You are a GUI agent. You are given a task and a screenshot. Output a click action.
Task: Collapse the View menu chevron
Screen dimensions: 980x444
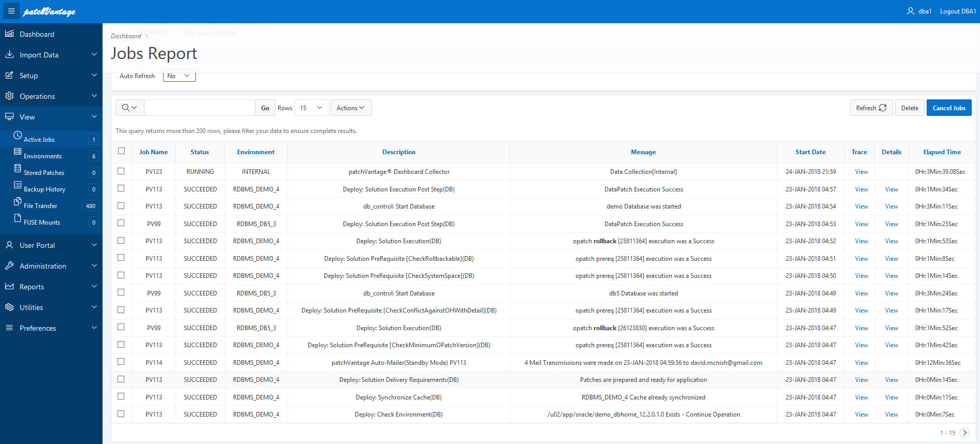(94, 116)
